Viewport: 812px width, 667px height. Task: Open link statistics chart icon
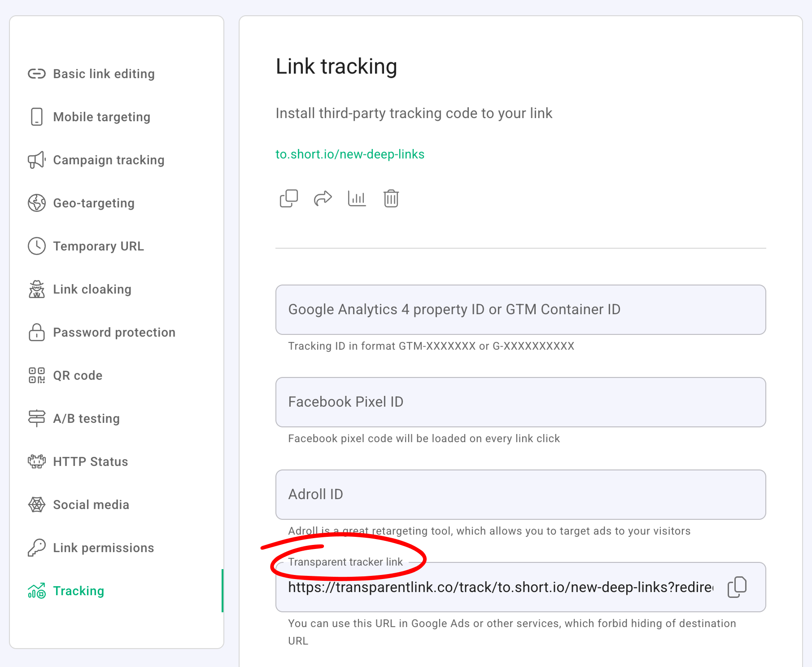coord(357,198)
